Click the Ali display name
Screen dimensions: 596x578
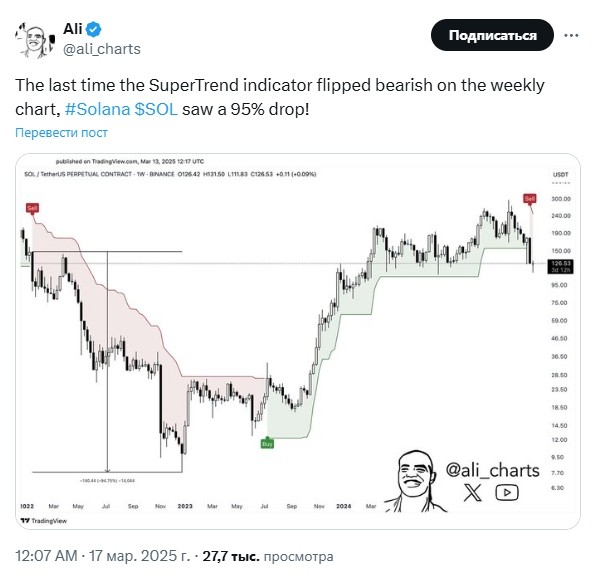click(x=73, y=29)
